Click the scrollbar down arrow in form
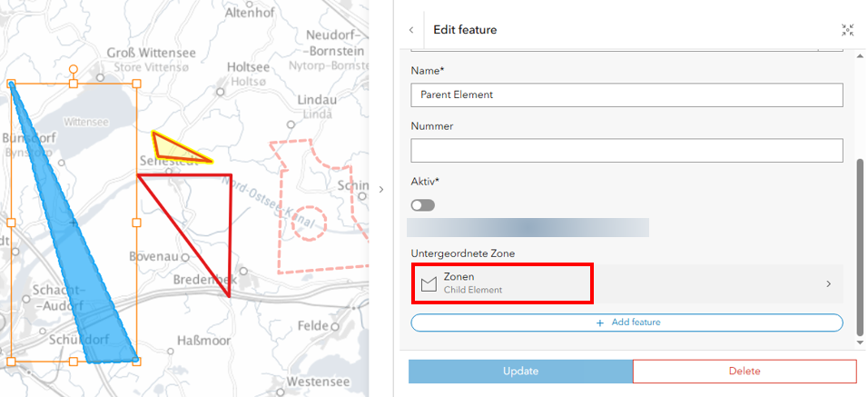The width and height of the screenshot is (868, 397). click(860, 342)
